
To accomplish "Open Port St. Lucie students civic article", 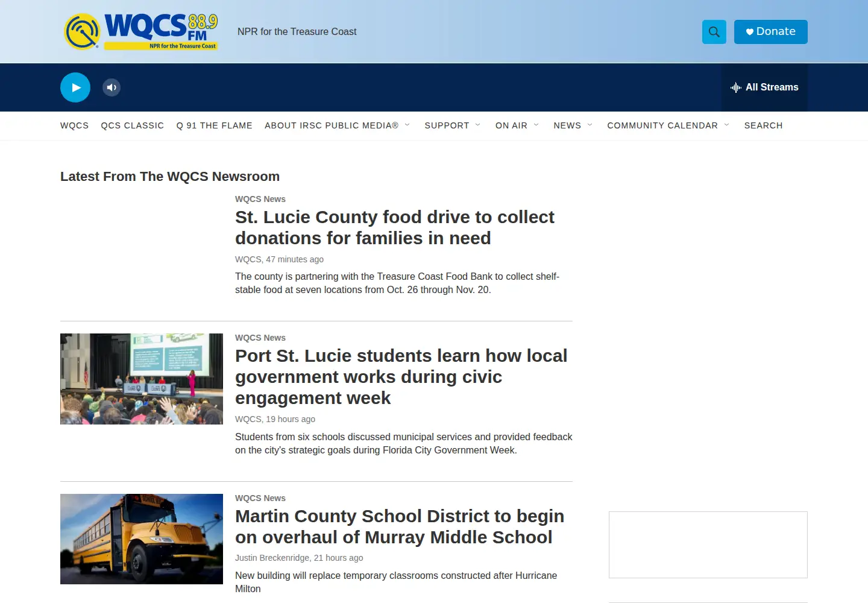I will coord(401,377).
